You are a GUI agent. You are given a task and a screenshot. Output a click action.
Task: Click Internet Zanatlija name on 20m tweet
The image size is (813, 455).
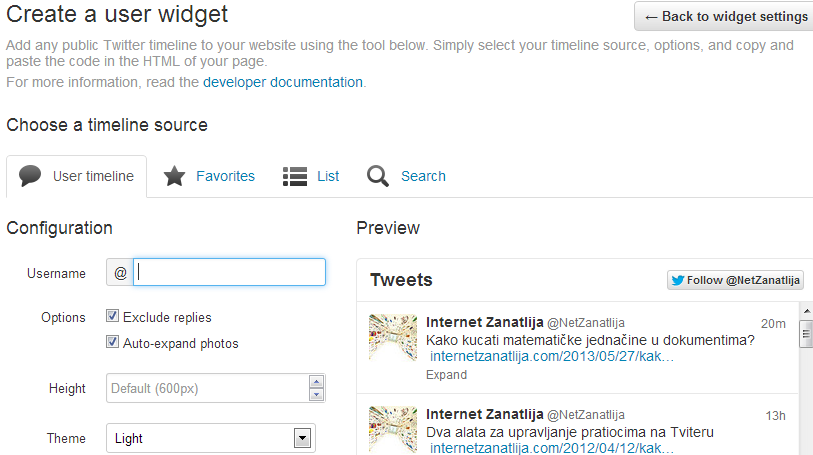coord(484,322)
